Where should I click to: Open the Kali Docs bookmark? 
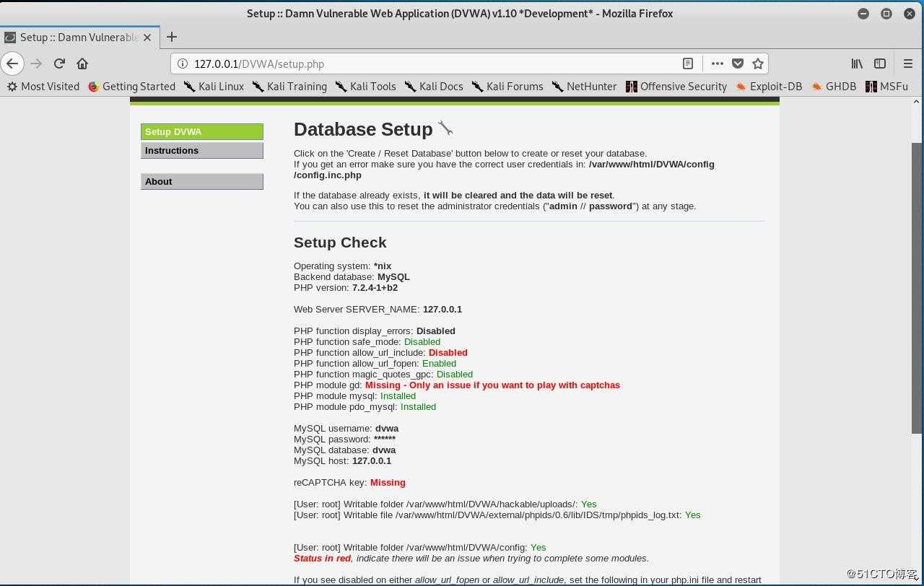coord(434,86)
